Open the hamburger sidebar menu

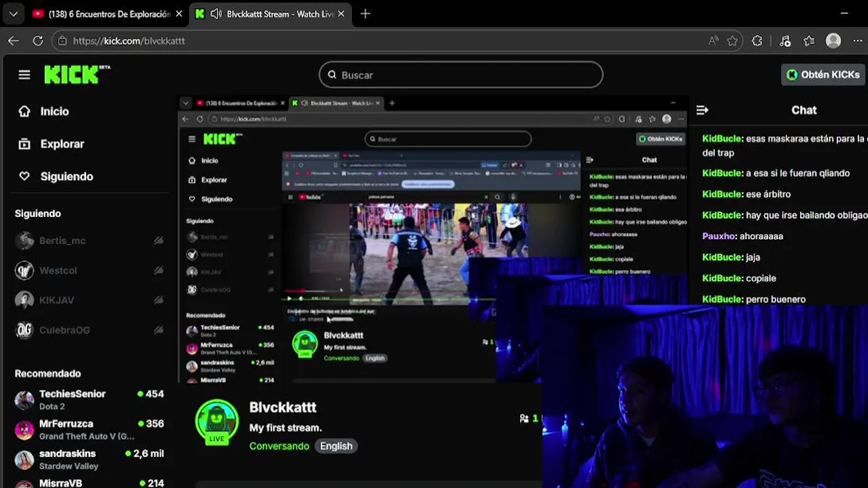coord(24,75)
